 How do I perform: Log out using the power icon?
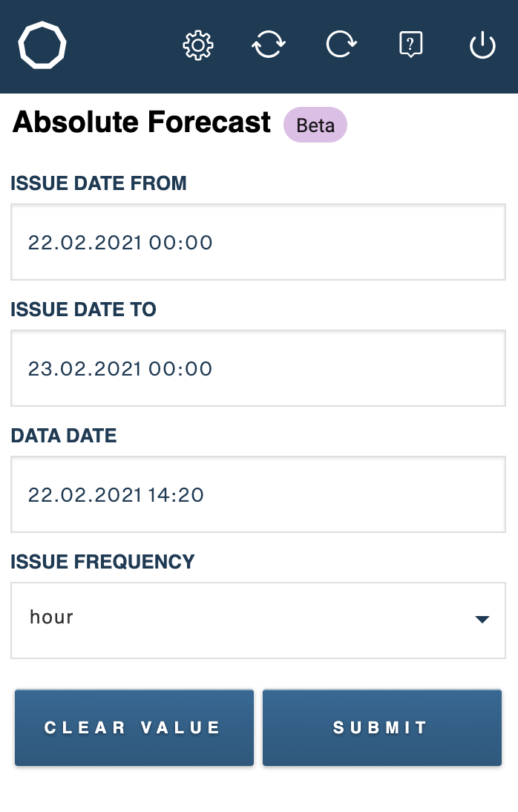pyautogui.click(x=482, y=45)
